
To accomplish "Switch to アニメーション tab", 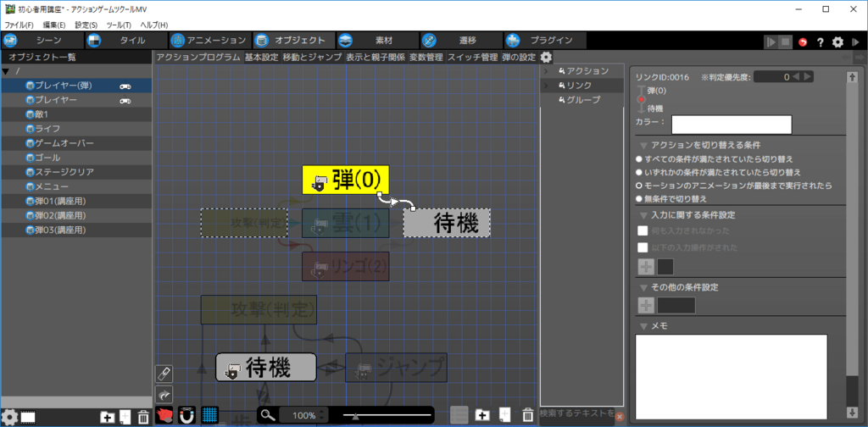I will [209, 41].
